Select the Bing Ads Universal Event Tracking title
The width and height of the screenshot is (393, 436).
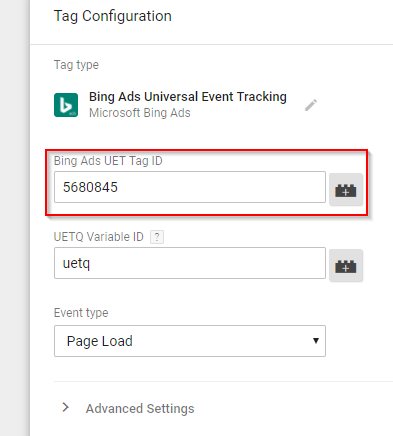click(x=188, y=97)
